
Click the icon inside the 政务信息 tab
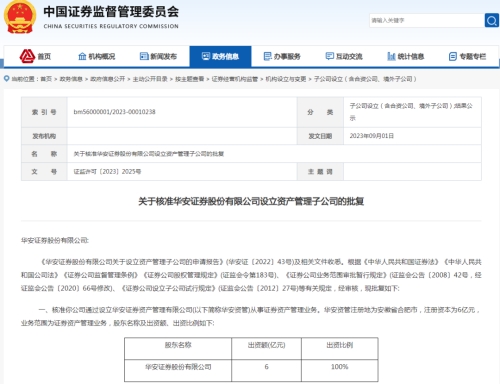tap(206, 56)
